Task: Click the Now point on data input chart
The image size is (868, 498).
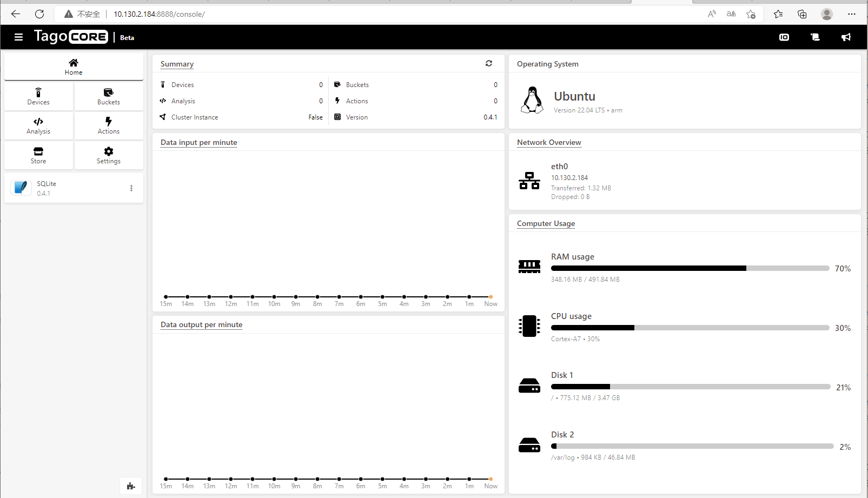Action: pyautogui.click(x=491, y=297)
